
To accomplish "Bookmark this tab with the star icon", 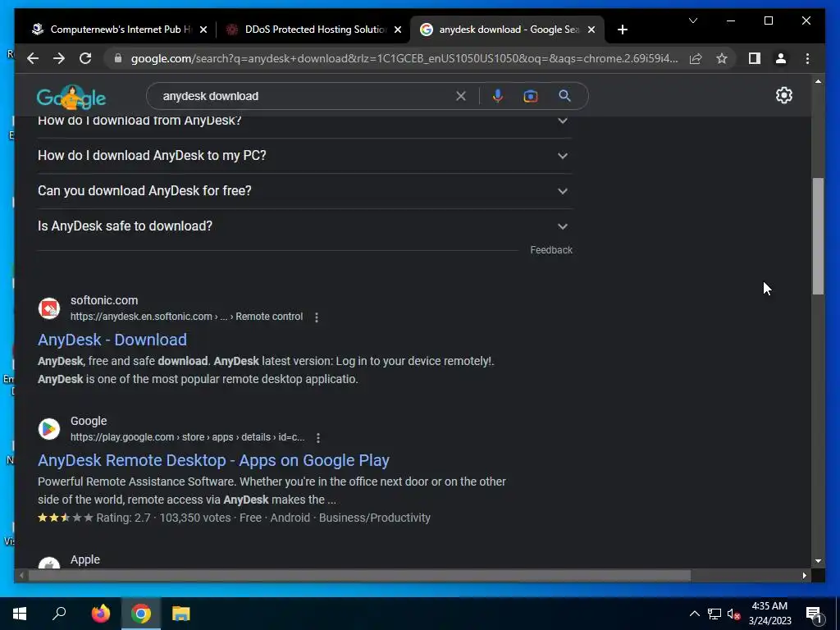I will click(722, 58).
